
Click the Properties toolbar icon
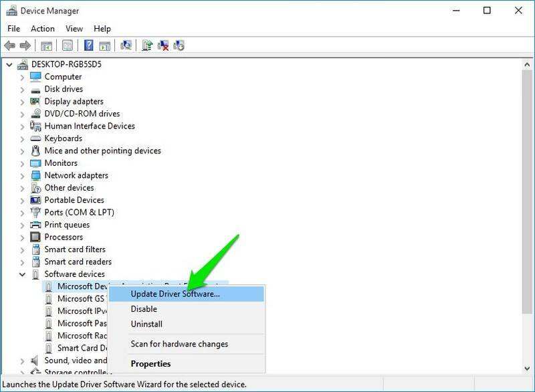click(67, 45)
